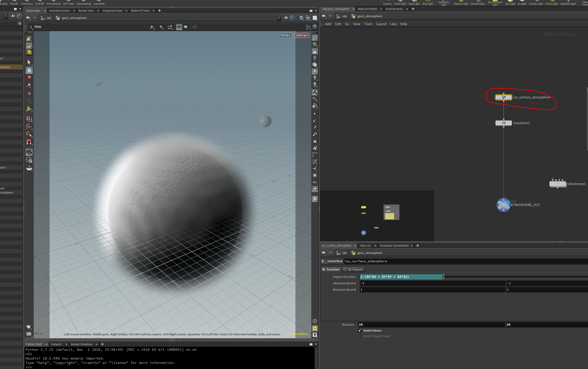The image size is (588, 369).
Task: Click the red magnet snapping icon
Action: (29, 142)
